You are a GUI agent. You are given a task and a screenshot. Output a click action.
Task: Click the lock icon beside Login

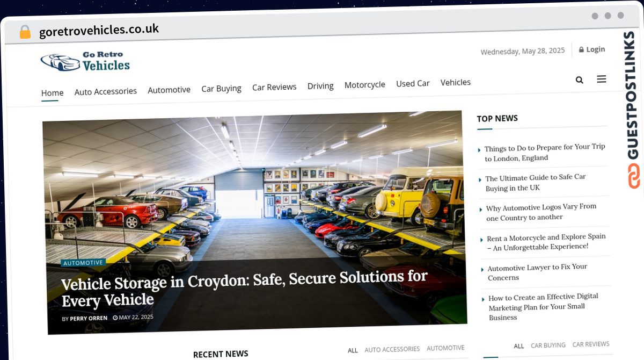point(581,49)
